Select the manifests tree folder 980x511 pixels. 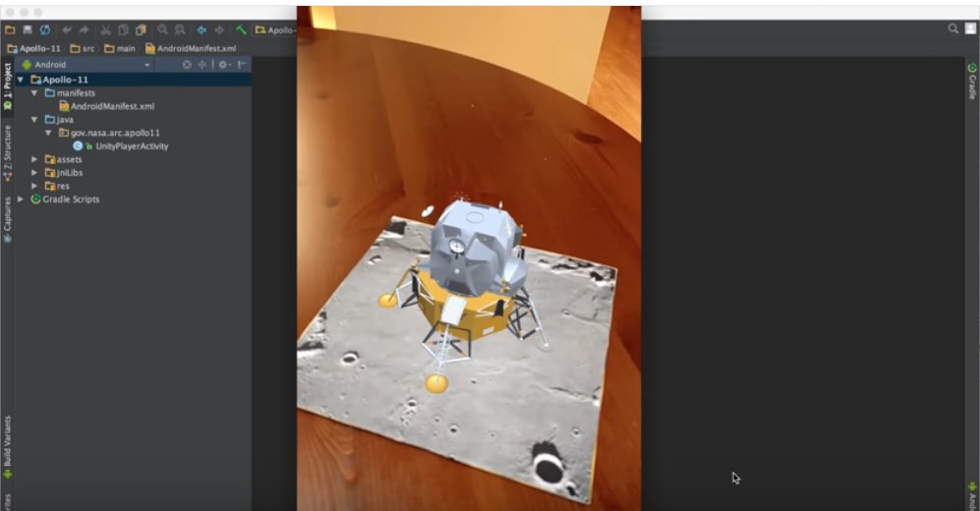tap(70, 93)
